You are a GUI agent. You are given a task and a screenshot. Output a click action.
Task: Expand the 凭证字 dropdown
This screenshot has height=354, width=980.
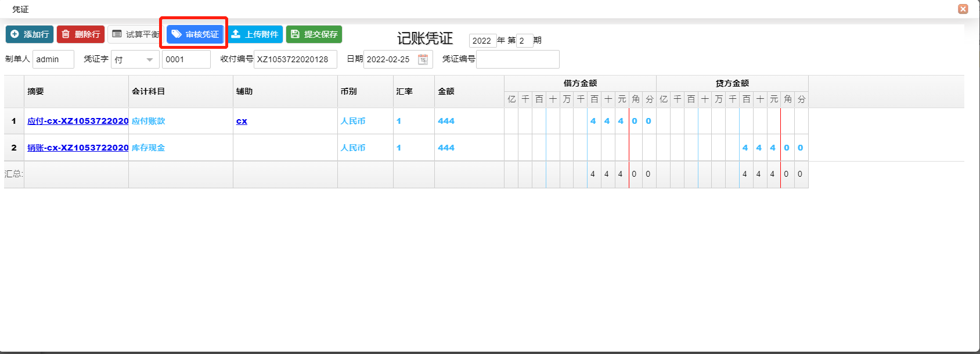tap(149, 59)
